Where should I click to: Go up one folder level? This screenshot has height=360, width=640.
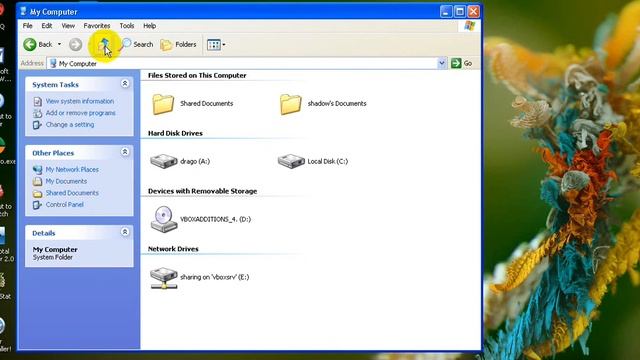coord(104,45)
